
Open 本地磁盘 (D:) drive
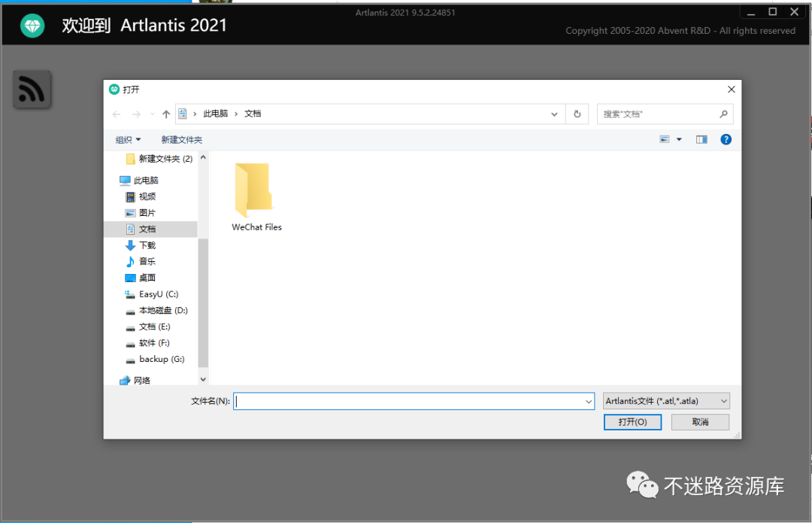156,311
